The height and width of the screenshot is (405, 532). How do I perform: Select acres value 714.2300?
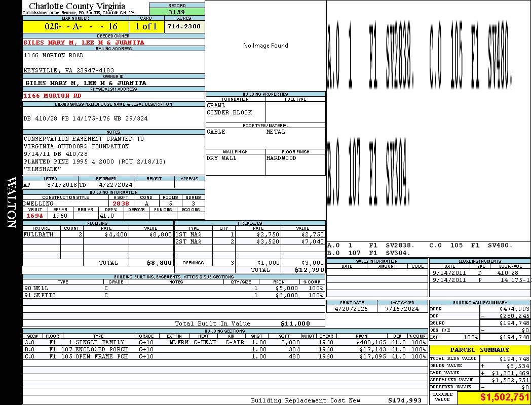184,26
